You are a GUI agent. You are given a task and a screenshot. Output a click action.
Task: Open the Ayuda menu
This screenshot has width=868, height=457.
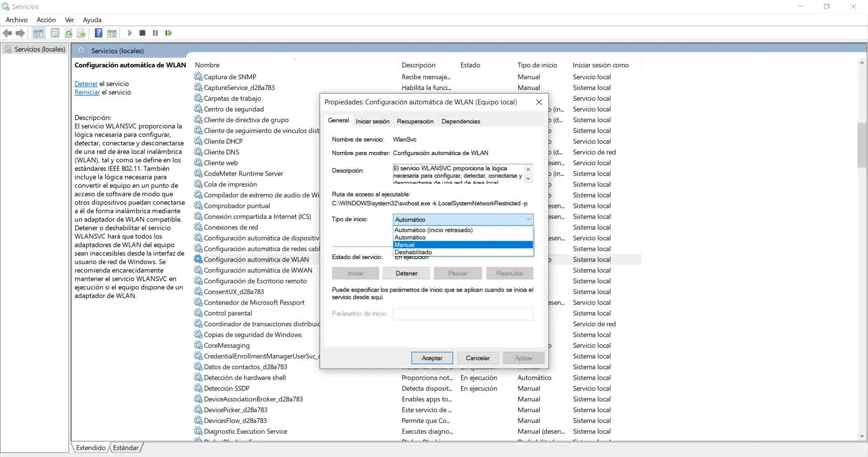(x=92, y=20)
